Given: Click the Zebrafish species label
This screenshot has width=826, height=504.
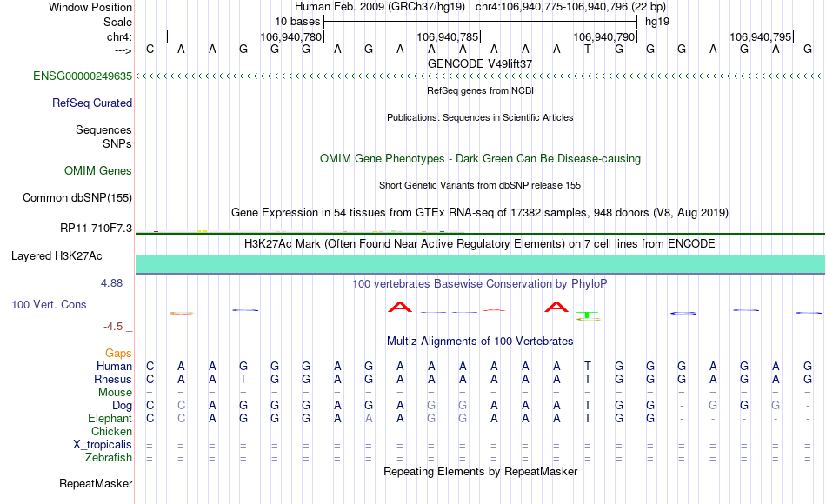Looking at the screenshot, I should (x=109, y=457).
